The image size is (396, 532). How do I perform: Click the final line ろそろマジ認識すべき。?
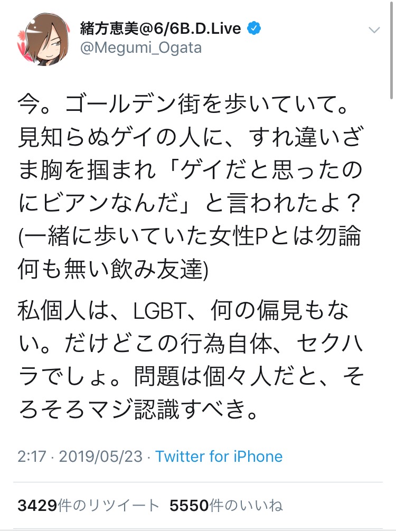point(138,409)
